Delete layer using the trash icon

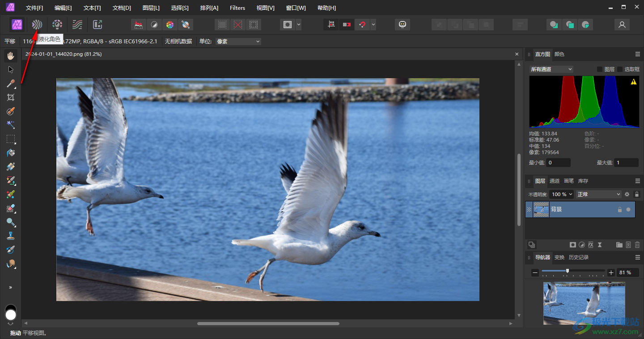pos(637,245)
